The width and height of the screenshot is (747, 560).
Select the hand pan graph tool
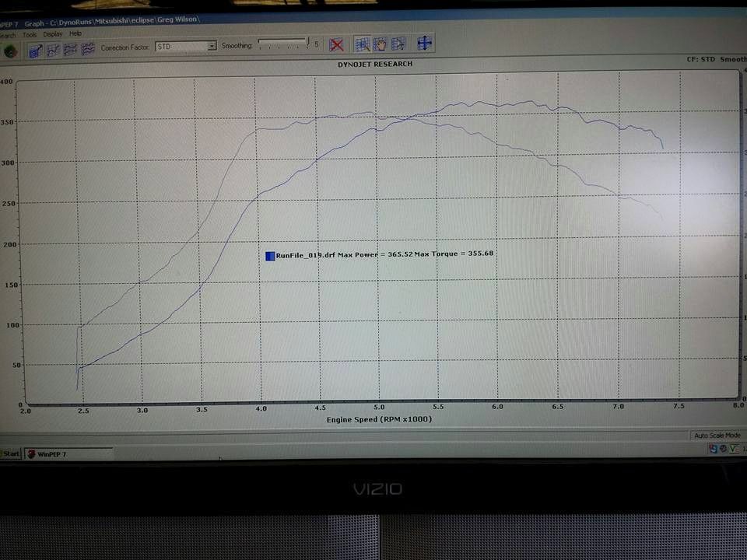pyautogui.click(x=381, y=44)
